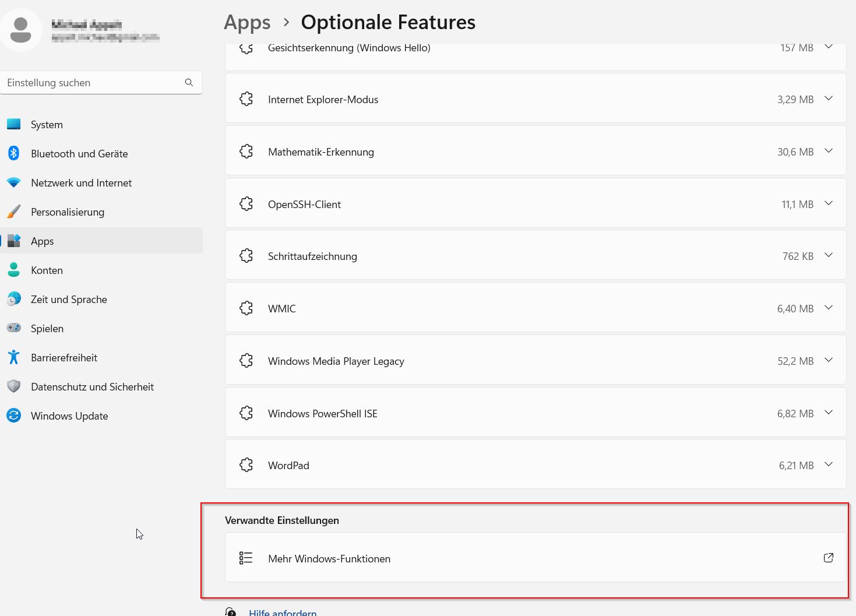Image resolution: width=856 pixels, height=616 pixels.
Task: Expand the Internet Explorer-Modus entry
Action: click(x=828, y=98)
